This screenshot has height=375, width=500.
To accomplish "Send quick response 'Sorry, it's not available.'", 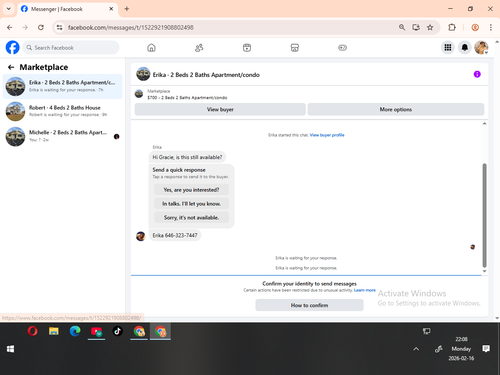I will (x=191, y=218).
